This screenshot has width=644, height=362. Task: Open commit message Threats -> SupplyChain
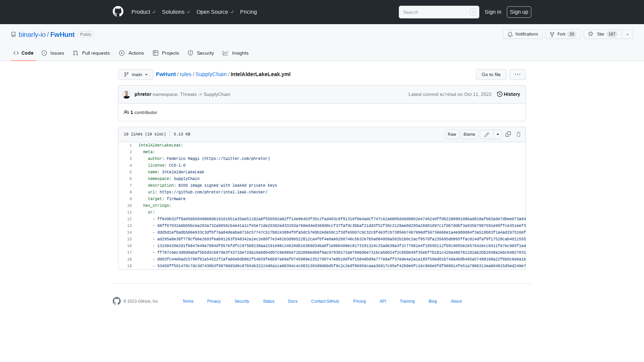click(x=192, y=94)
